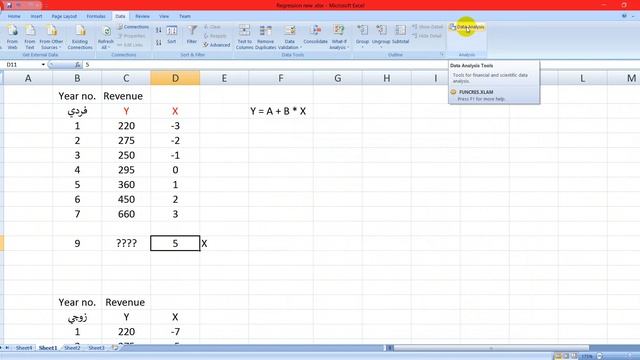Open the View tab
Image resolution: width=640 pixels, height=360 pixels.
[164, 16]
